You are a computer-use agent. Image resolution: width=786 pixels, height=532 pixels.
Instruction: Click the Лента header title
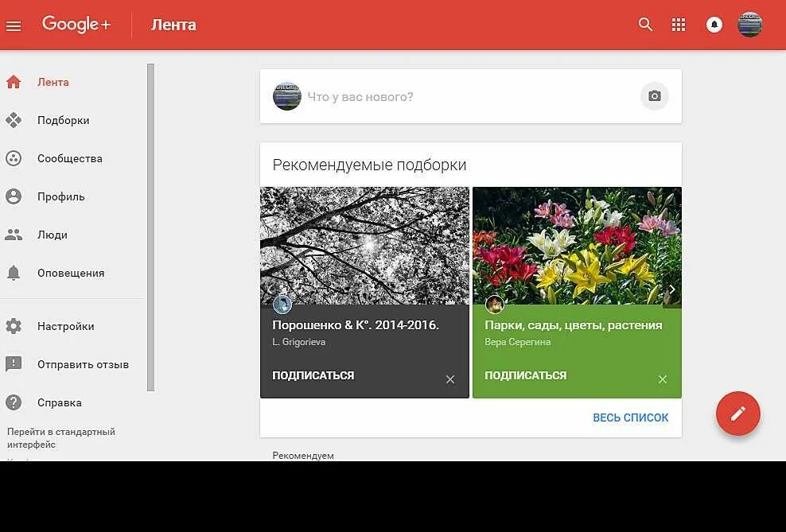click(173, 25)
